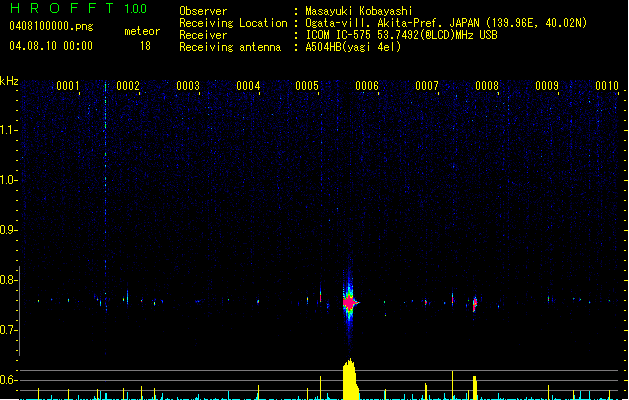Click the date 04.08.10 00:00
This screenshot has height=400, width=629.
(x=50, y=46)
